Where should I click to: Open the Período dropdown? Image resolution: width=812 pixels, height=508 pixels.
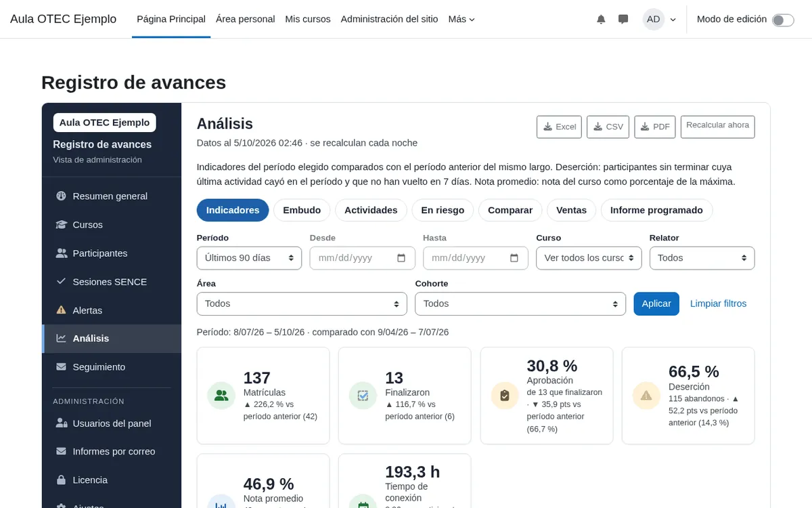coord(249,258)
